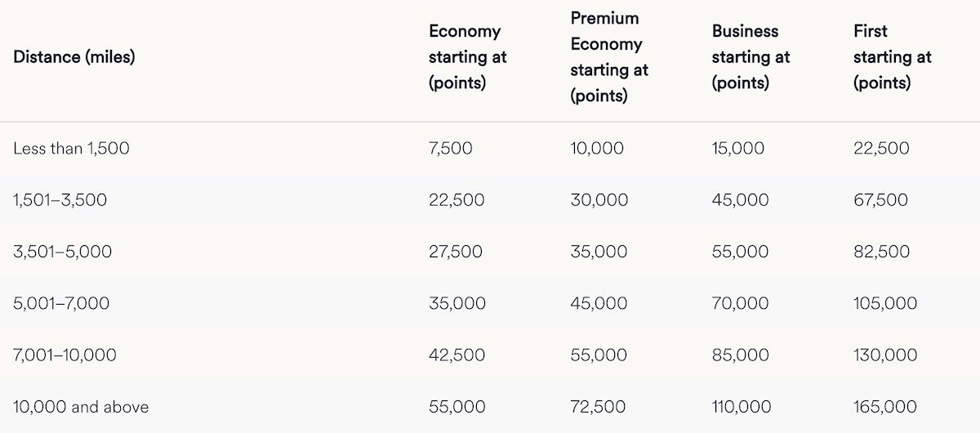The height and width of the screenshot is (433, 980).
Task: Click the Business starting at header
Action: [751, 57]
